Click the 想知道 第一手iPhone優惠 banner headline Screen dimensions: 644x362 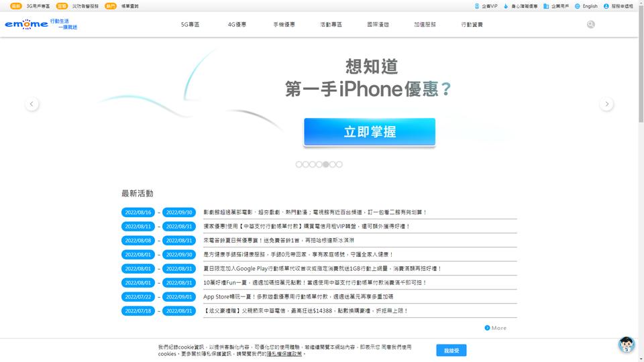tap(369, 78)
